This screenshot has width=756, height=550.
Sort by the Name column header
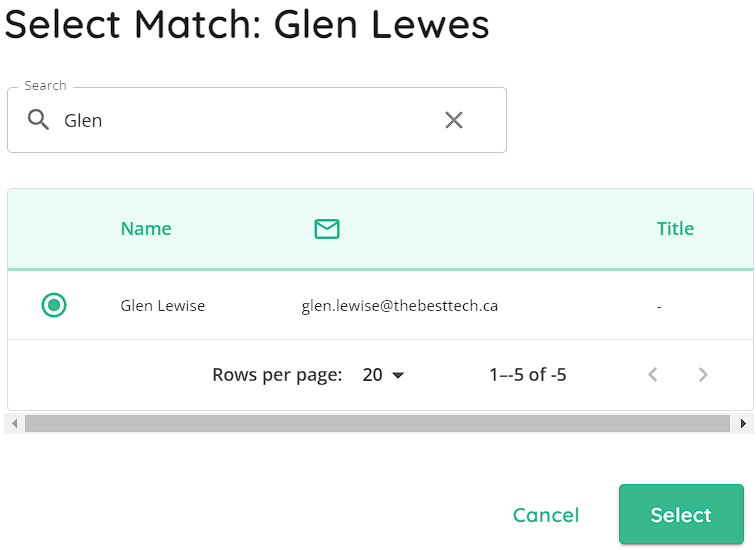click(x=146, y=228)
